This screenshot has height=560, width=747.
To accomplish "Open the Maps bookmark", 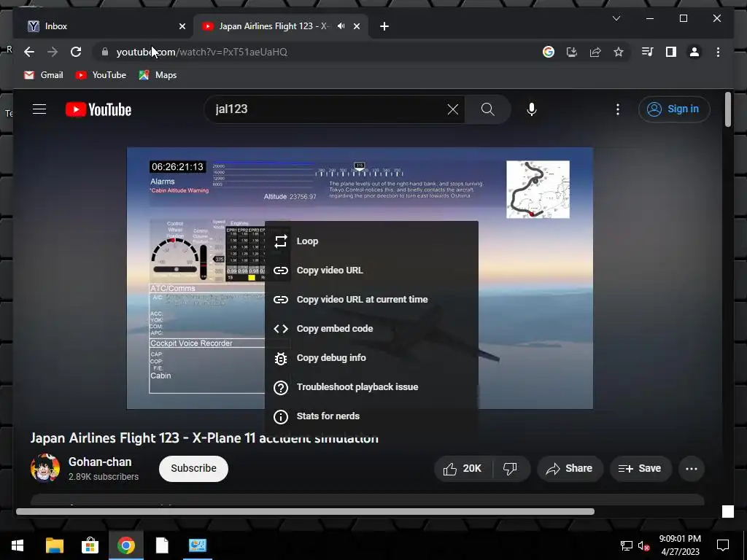I will (158, 75).
